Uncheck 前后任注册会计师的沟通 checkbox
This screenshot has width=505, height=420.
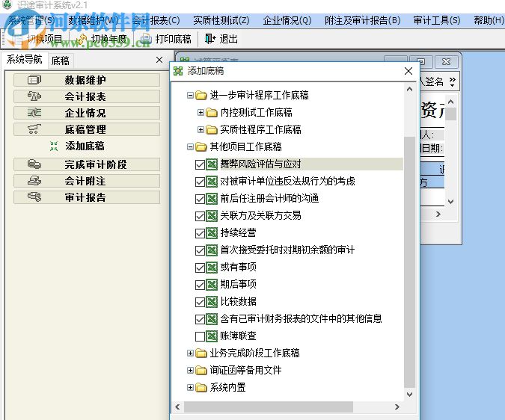tap(200, 199)
